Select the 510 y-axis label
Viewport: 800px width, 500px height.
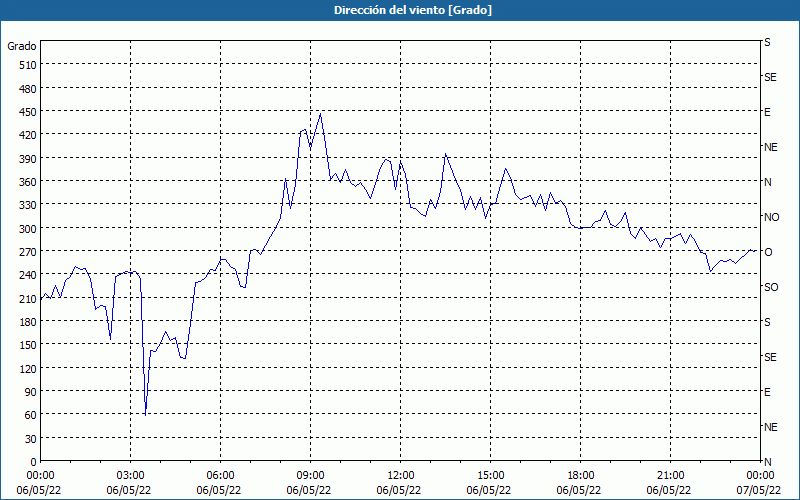click(x=28, y=65)
